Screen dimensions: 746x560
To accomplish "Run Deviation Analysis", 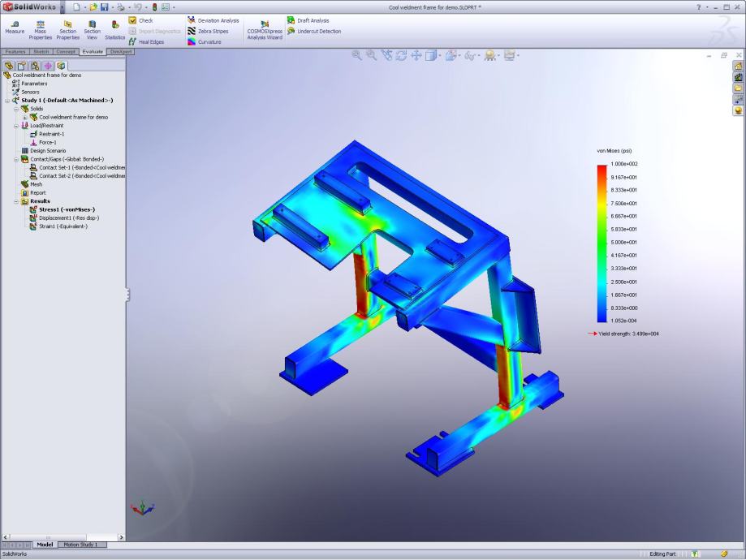I will tap(213, 19).
